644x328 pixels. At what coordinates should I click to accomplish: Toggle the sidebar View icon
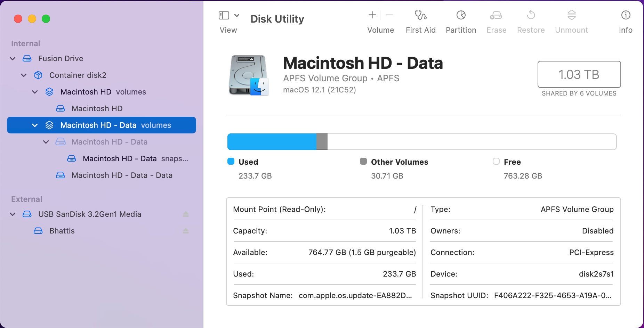tap(224, 15)
